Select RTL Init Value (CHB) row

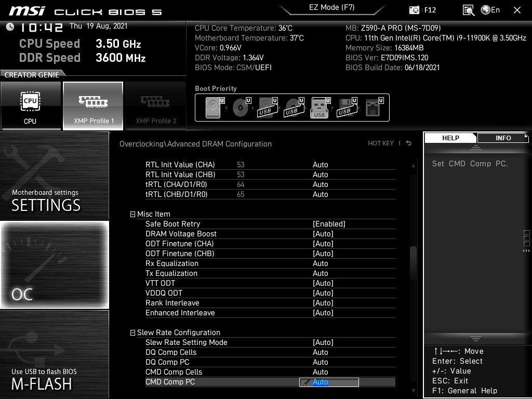[270, 175]
